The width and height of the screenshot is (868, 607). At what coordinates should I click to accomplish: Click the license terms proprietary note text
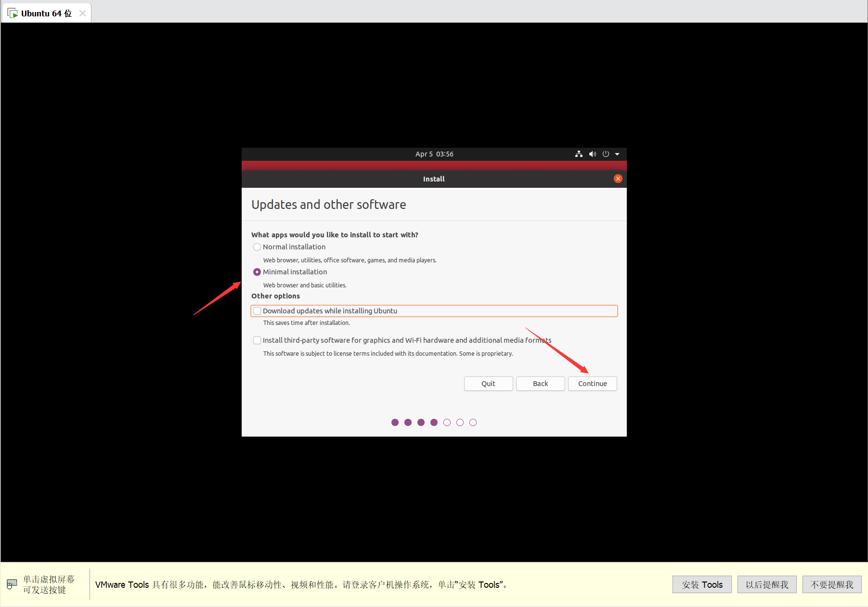click(388, 353)
